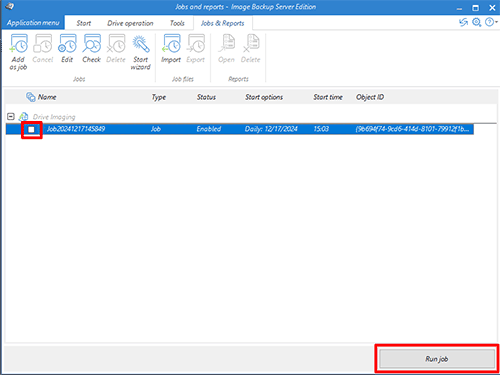The image size is (500, 375).
Task: Sort by the Type column header
Action: 159,97
